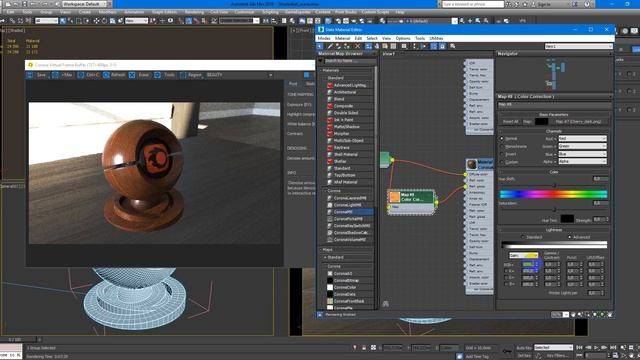Click the orange Color Correction node thumbnail
Viewport: 640px width, 360px height.
pos(394,197)
